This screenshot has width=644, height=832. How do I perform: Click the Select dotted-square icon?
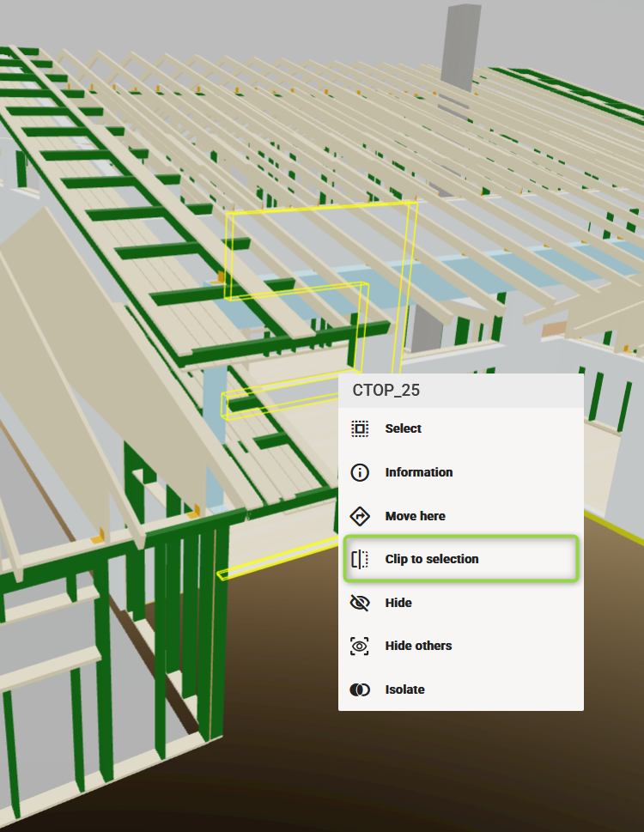coord(360,428)
